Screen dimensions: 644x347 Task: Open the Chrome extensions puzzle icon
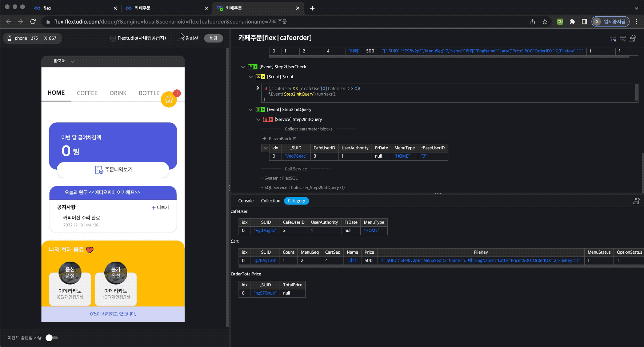click(572, 22)
